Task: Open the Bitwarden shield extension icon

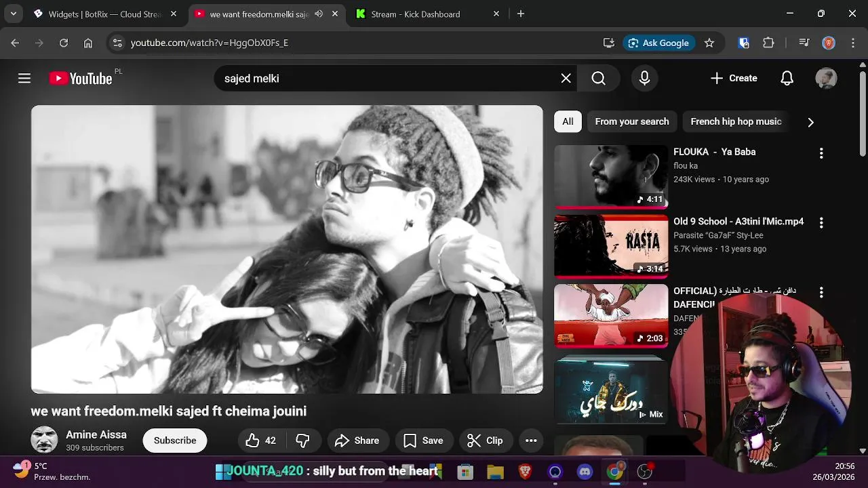Action: click(x=744, y=43)
